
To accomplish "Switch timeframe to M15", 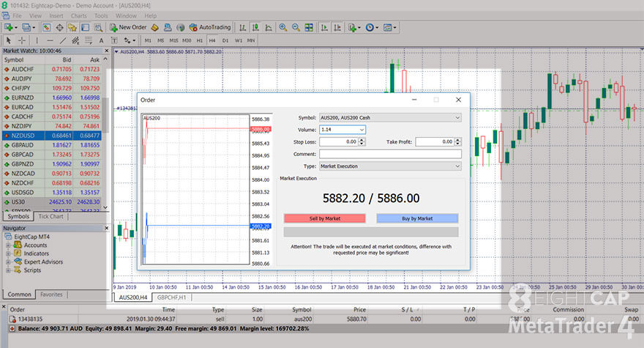I will (173, 40).
